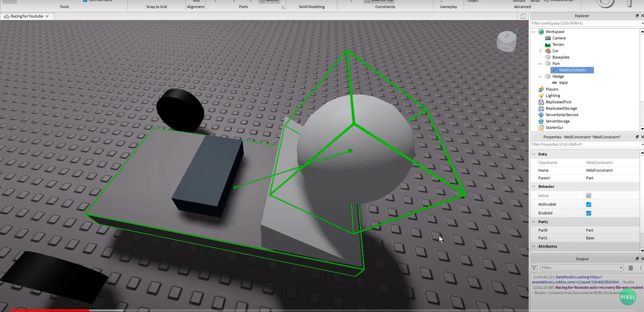Open the Properties filter dropdown arrow

[642, 145]
